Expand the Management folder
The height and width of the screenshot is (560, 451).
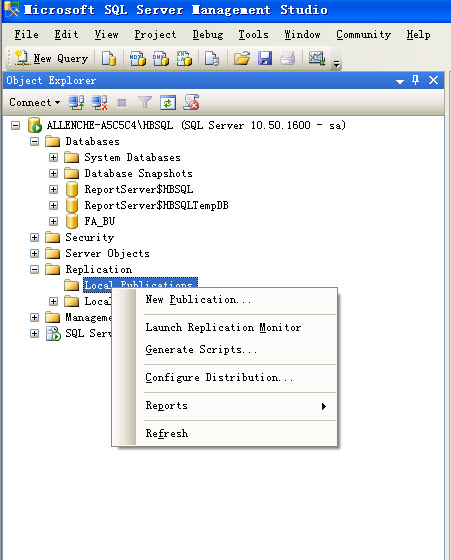tap(34, 318)
